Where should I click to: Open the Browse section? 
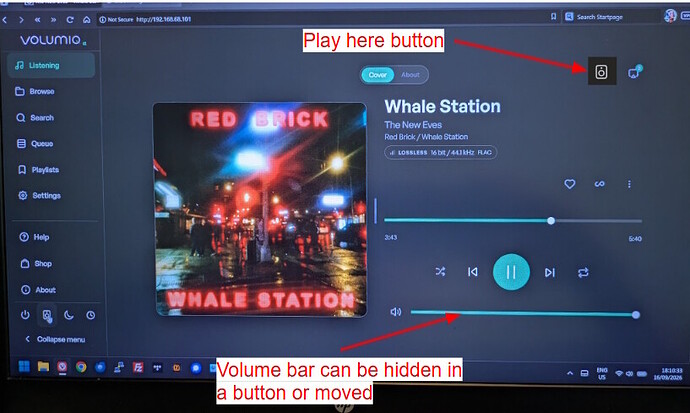pos(35,91)
